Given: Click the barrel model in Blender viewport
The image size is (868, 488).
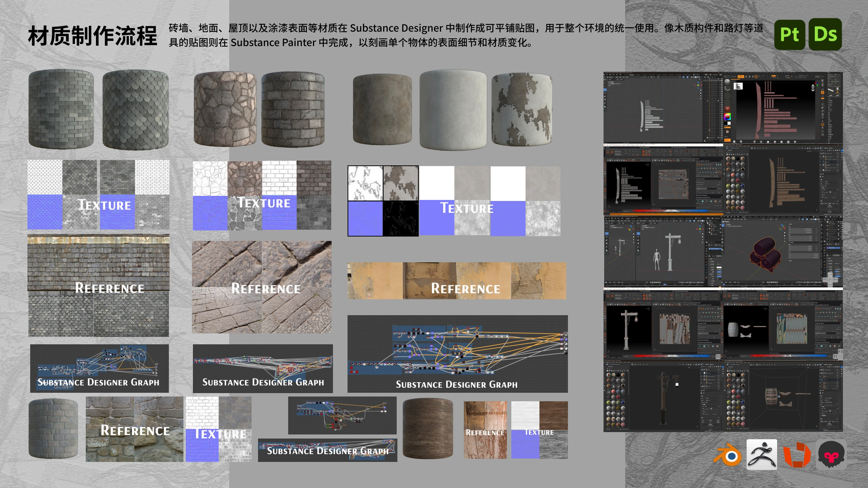Looking at the screenshot, I should pos(765,254).
